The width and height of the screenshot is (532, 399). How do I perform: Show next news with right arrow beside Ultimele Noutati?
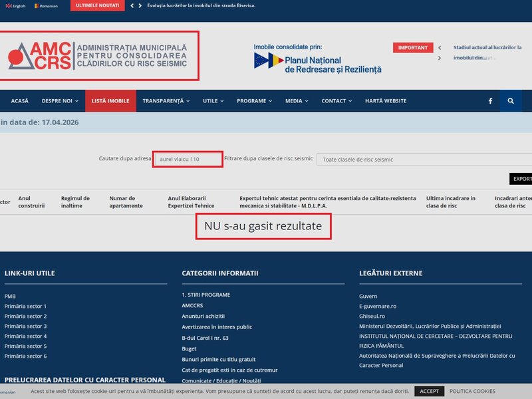[140, 5]
